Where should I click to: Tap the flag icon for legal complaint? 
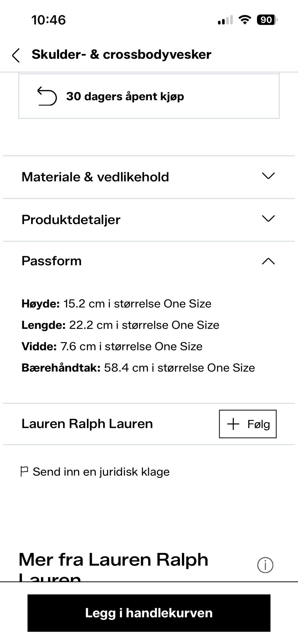pos(24,471)
